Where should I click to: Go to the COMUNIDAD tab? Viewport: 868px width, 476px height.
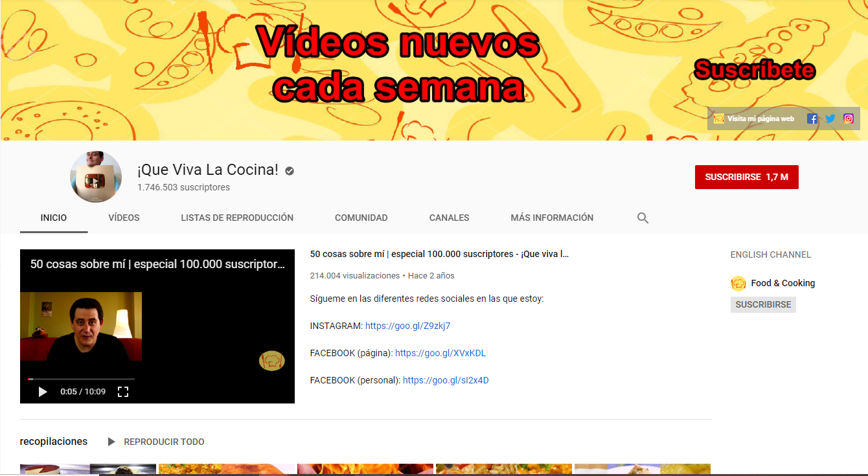point(361,218)
